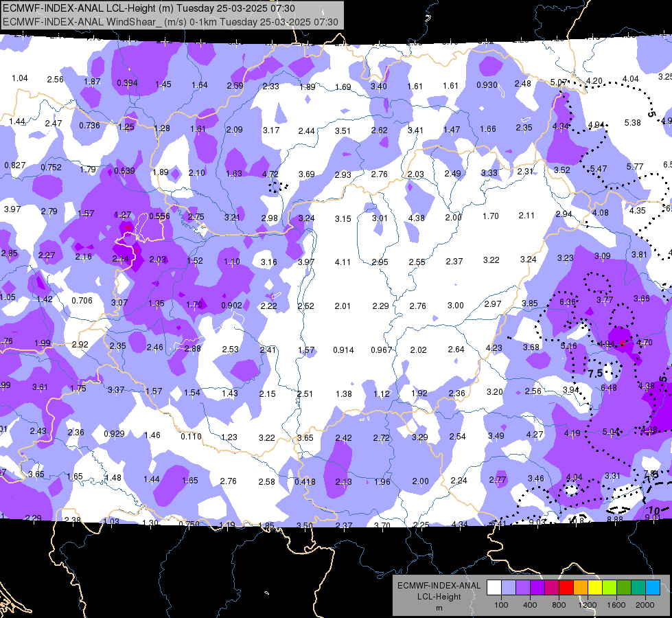Image resolution: width=672 pixels, height=618 pixels.
Task: Click the wind shear value 4.23
Action: coord(494,348)
